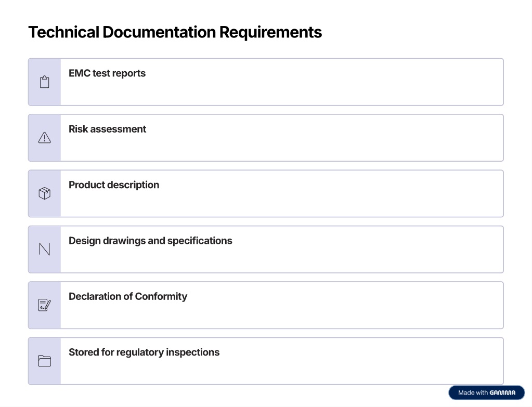Click the warning triangle icon for Risk assessment
Image resolution: width=532 pixels, height=407 pixels.
[x=44, y=138]
